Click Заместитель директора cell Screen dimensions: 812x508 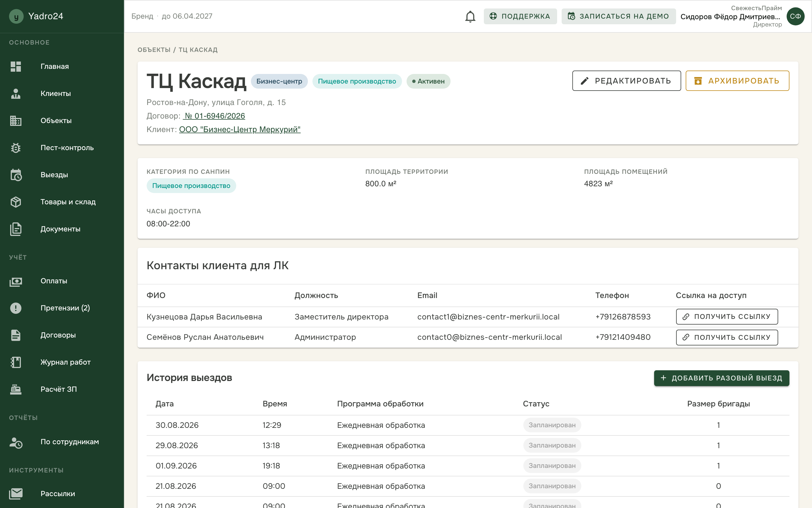(341, 317)
